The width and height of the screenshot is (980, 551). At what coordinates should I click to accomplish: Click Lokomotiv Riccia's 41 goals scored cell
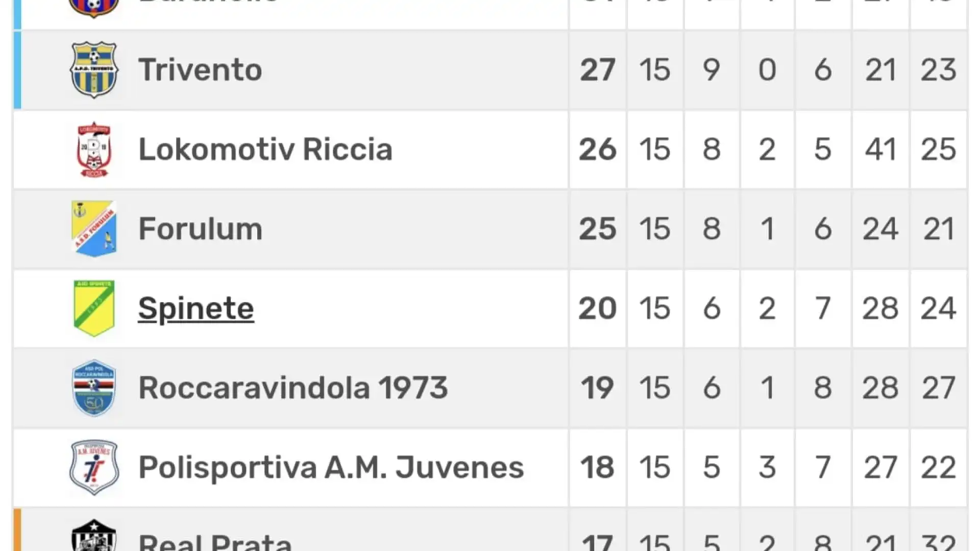pos(880,149)
